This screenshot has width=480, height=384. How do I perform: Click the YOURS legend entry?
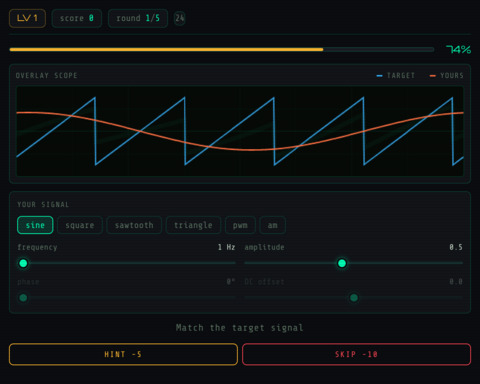pyautogui.click(x=447, y=76)
